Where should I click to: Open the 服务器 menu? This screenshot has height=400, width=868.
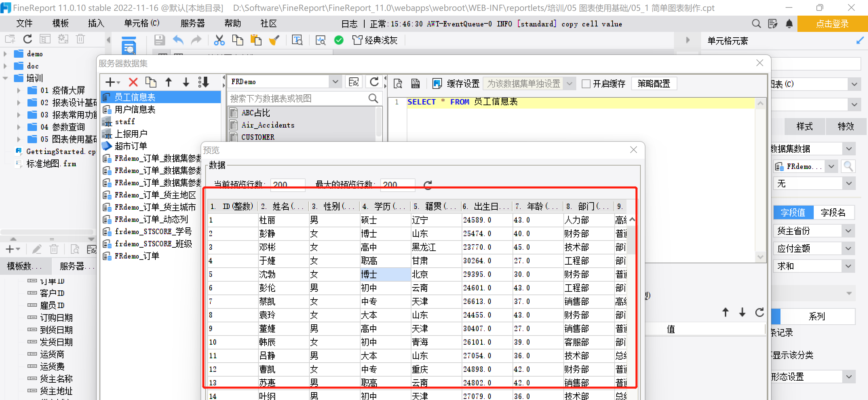[193, 23]
